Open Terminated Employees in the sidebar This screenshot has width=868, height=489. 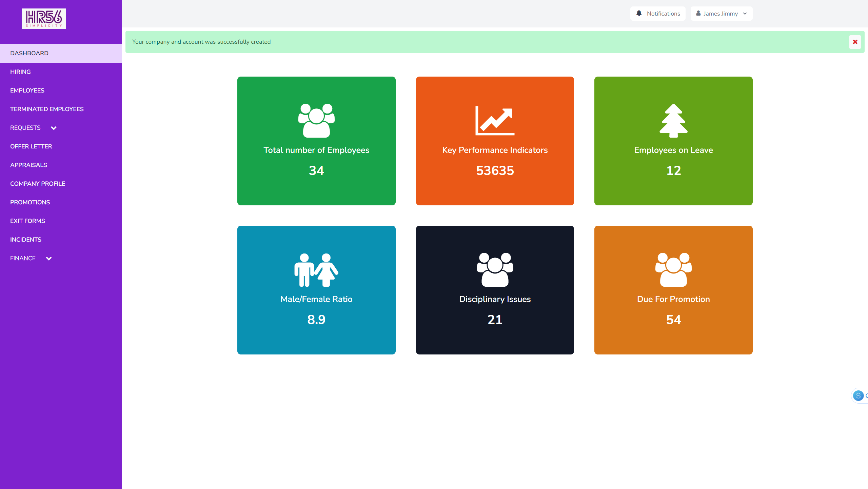[x=47, y=109]
